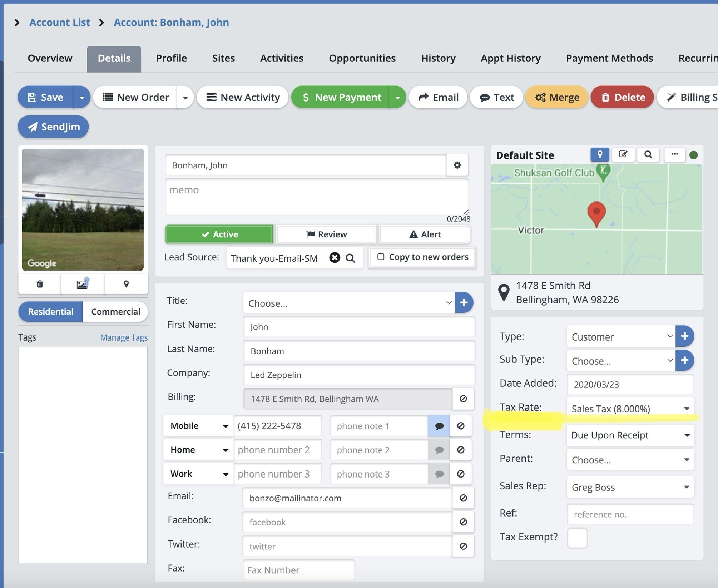Click the edit pencil icon in Default Site
Screen dimensions: 718x588
(623, 154)
